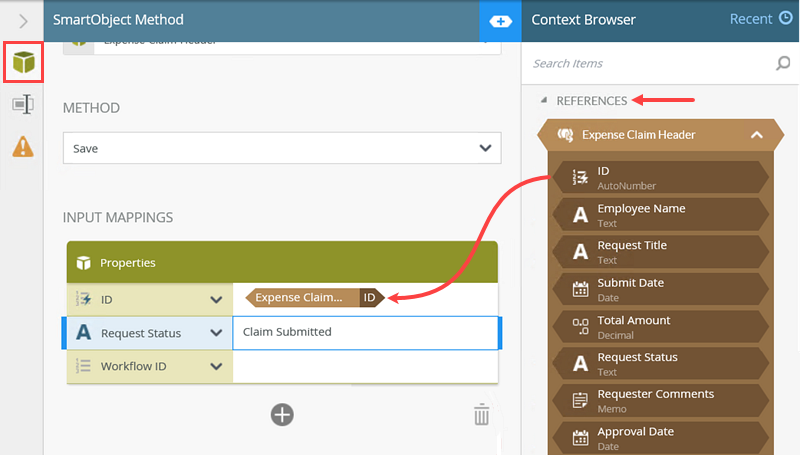Select the Expense Claim ID mapped token
The image size is (800, 455).
(x=315, y=297)
